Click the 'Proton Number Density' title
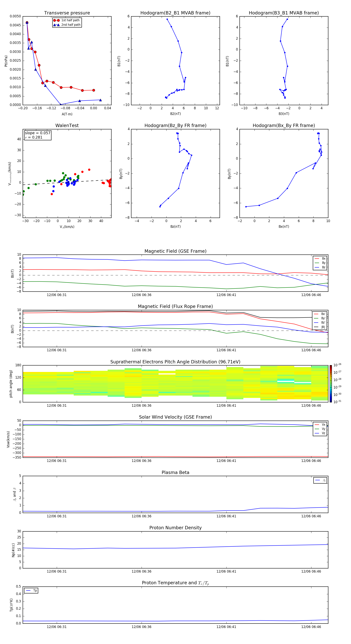 coord(175,528)
